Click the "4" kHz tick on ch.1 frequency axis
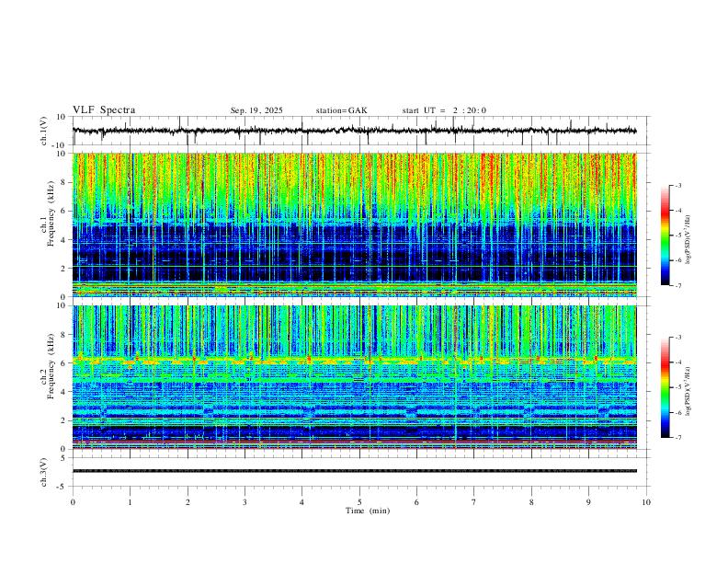Screen dimensions: 728x563 click(x=63, y=240)
